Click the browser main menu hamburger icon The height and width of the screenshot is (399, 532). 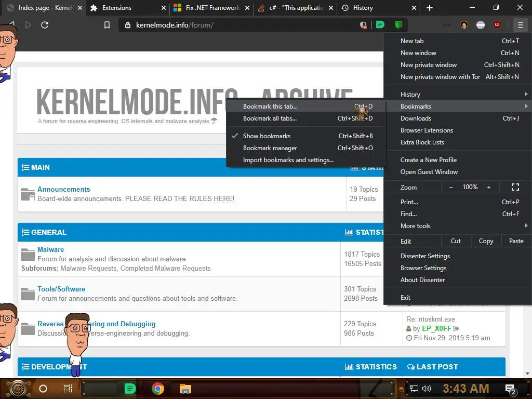click(520, 25)
